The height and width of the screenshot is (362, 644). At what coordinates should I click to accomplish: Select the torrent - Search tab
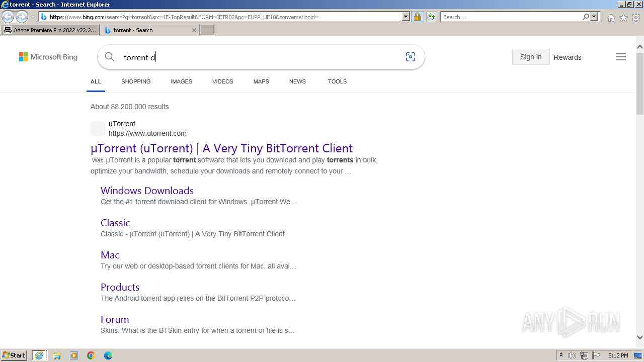(146, 30)
